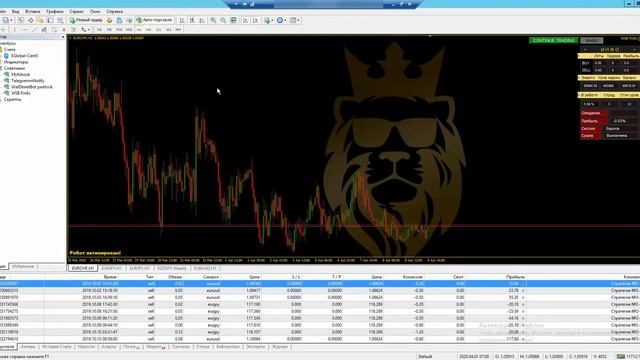
Task: Open the Сервис menu
Action: [76, 11]
